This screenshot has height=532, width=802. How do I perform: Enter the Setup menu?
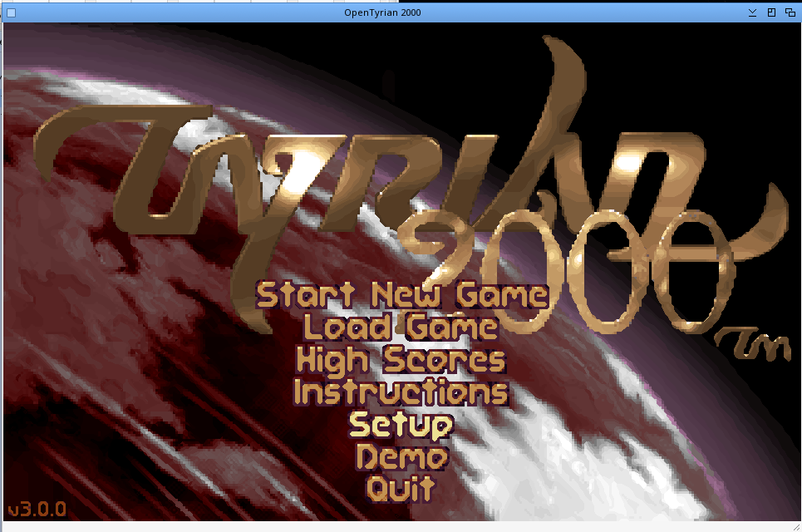(401, 425)
